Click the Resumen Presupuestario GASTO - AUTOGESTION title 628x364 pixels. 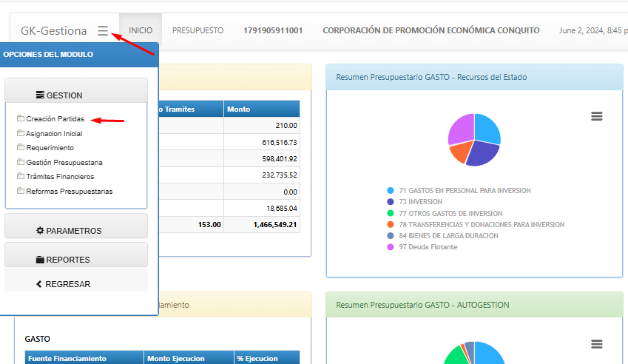click(422, 305)
